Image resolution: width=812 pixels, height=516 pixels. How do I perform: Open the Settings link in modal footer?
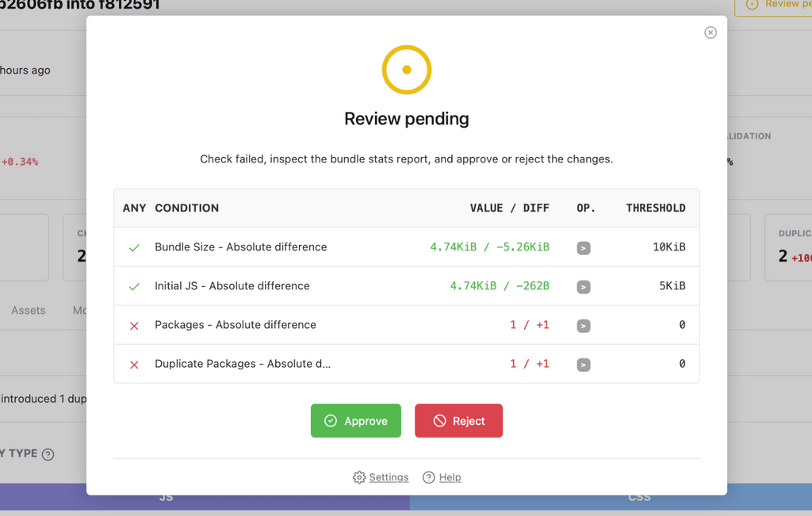pyautogui.click(x=389, y=477)
